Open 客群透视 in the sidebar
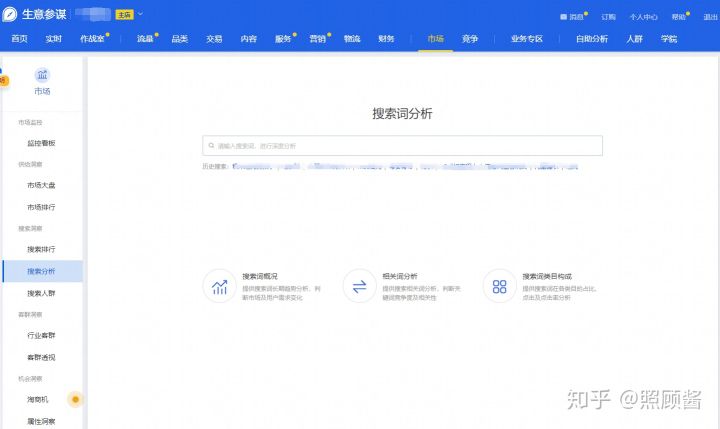Viewport: 720px width, 429px height. point(41,357)
